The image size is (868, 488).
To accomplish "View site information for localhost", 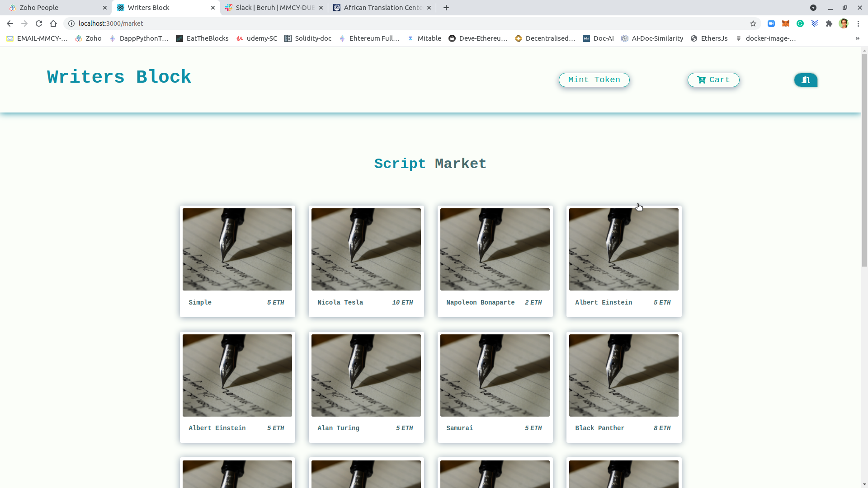I will pos(71,23).
